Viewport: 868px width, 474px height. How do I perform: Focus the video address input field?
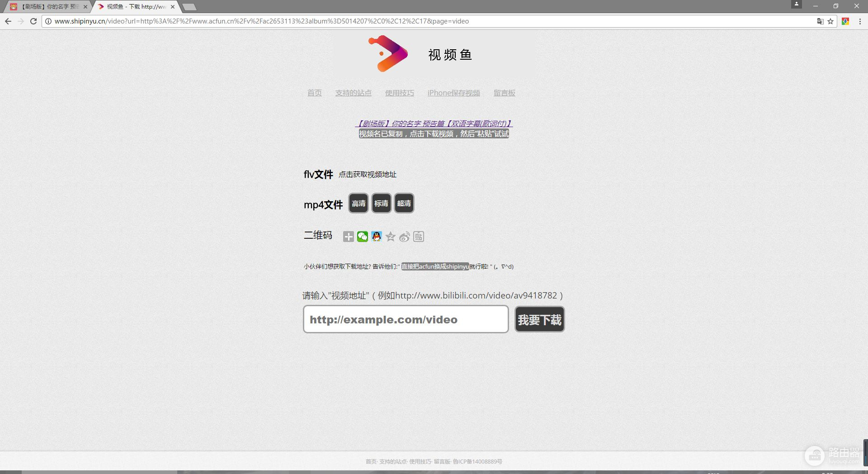pos(406,319)
